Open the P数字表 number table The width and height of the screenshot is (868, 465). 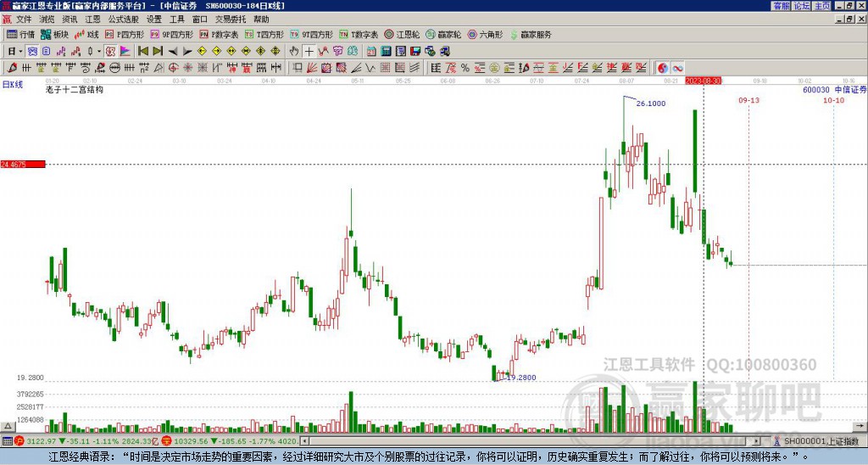(x=219, y=34)
